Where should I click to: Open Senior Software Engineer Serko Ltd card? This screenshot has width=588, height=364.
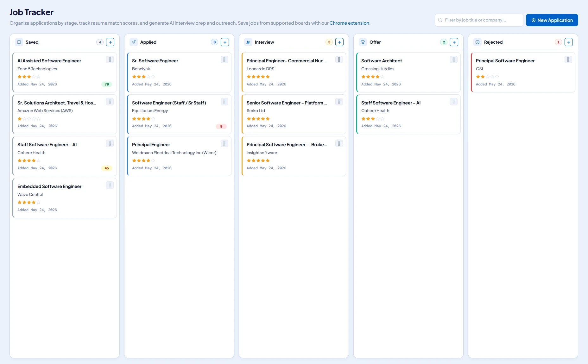coord(294,114)
